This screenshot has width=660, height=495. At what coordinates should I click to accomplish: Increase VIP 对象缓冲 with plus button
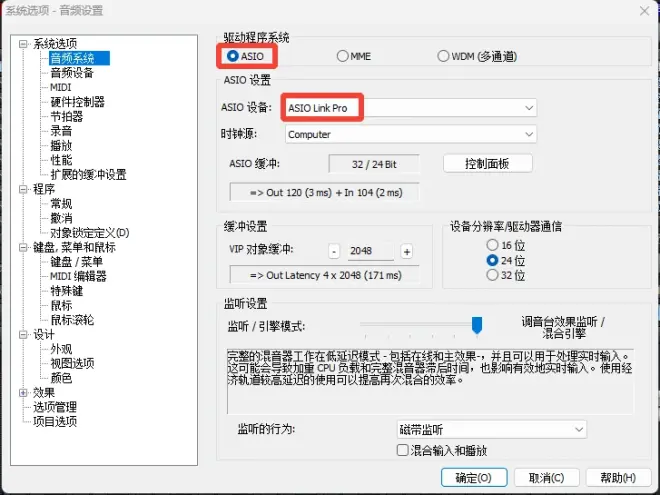click(x=406, y=251)
